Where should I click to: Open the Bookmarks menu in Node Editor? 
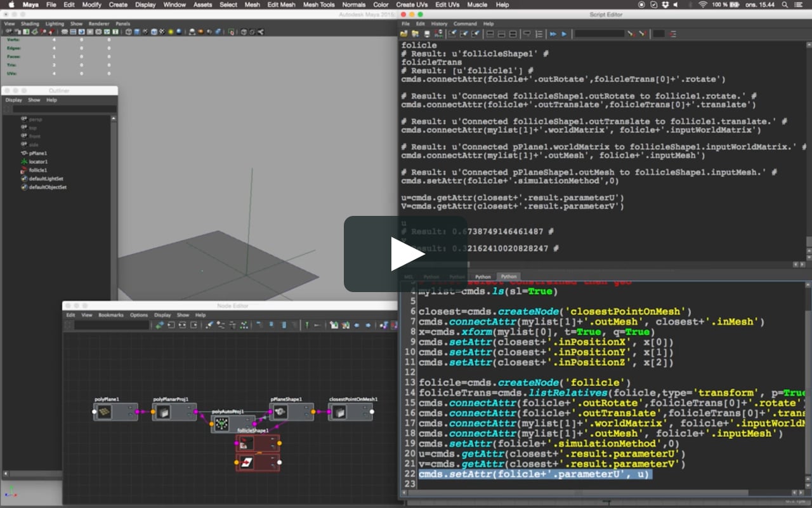(x=110, y=315)
